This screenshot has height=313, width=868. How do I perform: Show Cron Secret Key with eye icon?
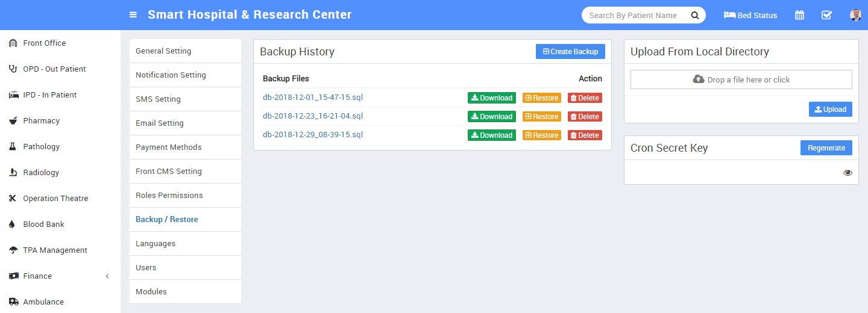coord(848,173)
